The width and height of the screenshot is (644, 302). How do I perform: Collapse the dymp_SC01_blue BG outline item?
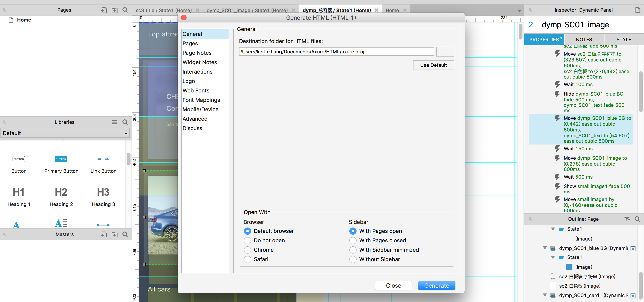[545, 248]
